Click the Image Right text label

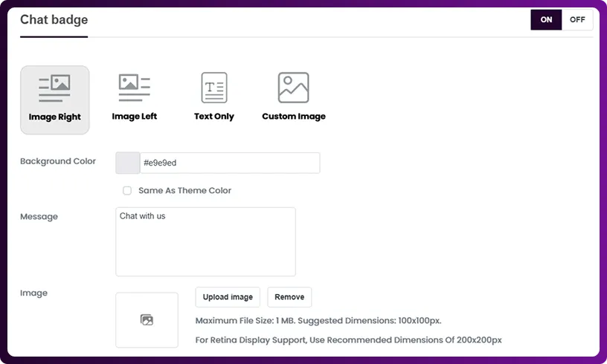point(54,117)
